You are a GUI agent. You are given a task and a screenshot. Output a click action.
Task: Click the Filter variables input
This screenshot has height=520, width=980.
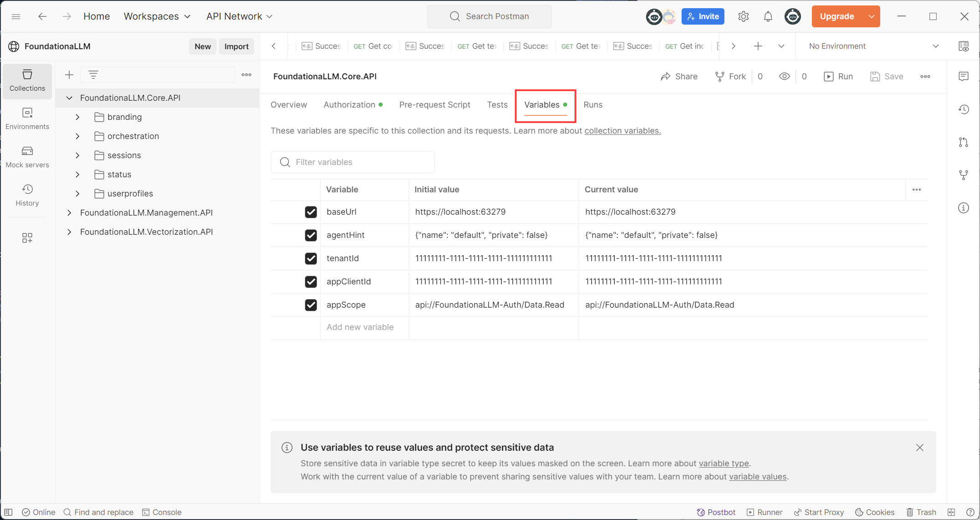click(x=353, y=162)
